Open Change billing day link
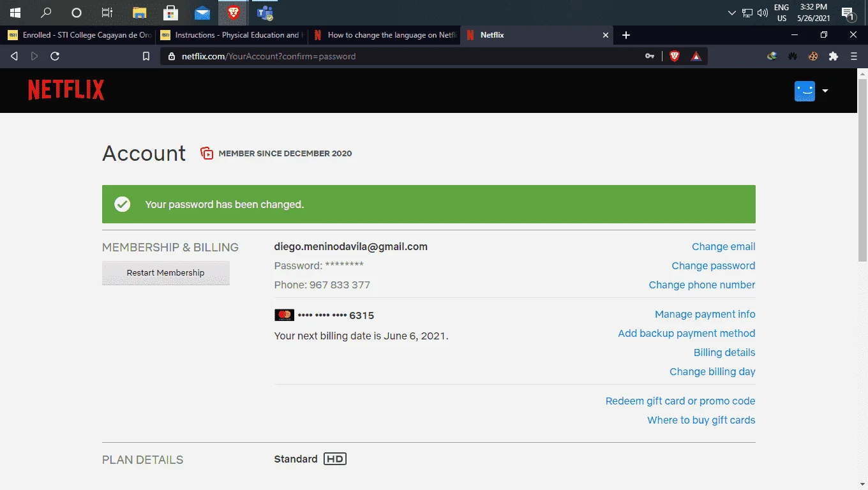Screen dimensions: 868x490 coord(712,372)
